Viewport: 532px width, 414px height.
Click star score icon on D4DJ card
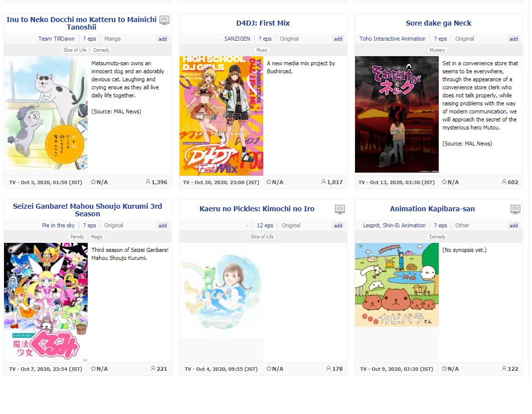pos(269,182)
